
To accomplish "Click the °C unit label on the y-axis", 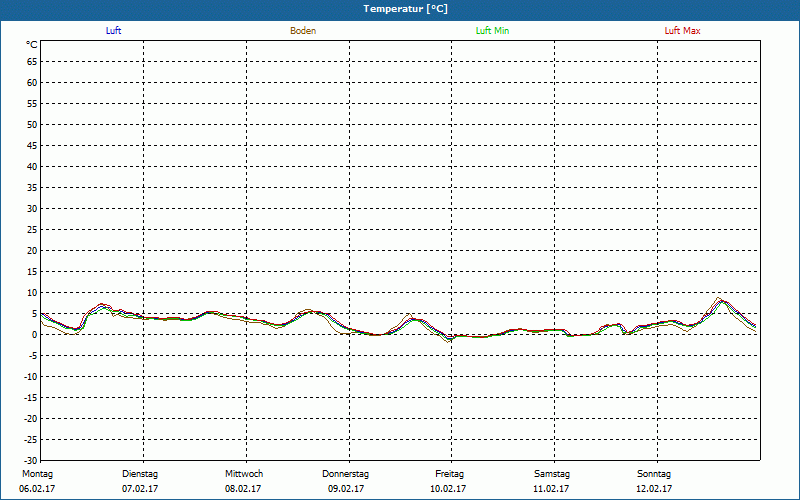I will coord(32,45).
